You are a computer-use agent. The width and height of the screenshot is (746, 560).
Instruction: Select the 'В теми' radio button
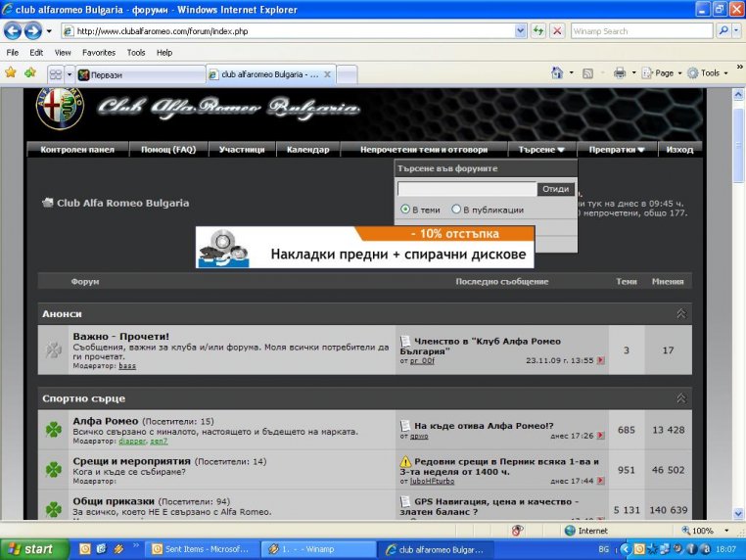pyautogui.click(x=405, y=210)
